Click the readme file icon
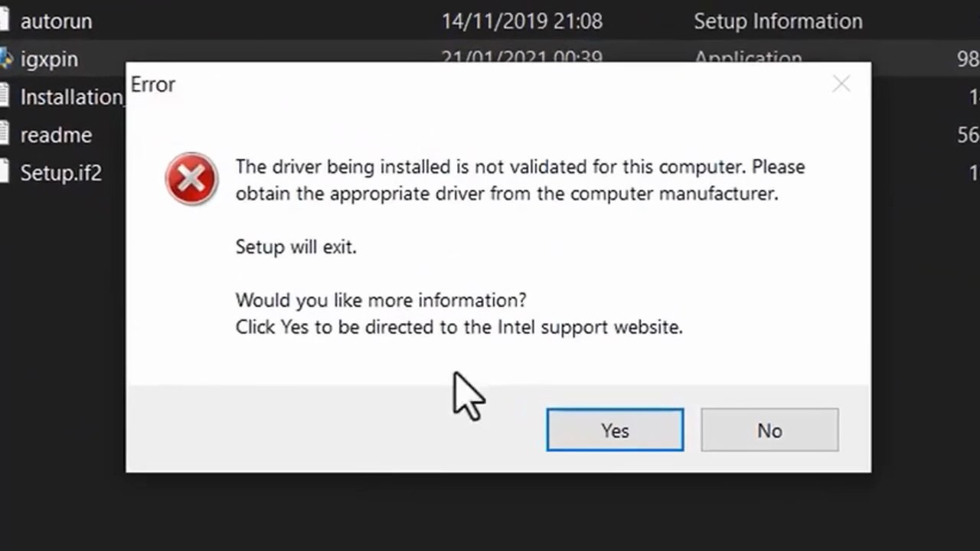Screen dimensions: 980x551 pyautogui.click(x=4, y=135)
